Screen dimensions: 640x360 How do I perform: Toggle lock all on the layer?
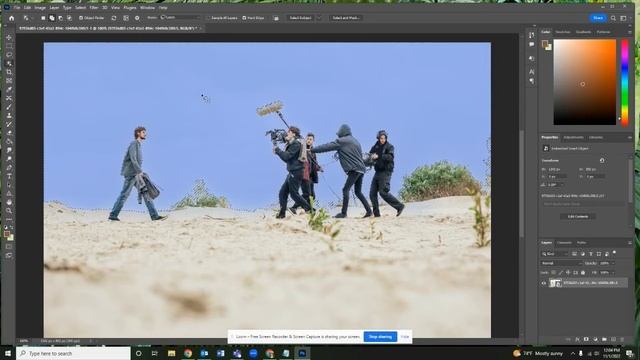pos(583,272)
